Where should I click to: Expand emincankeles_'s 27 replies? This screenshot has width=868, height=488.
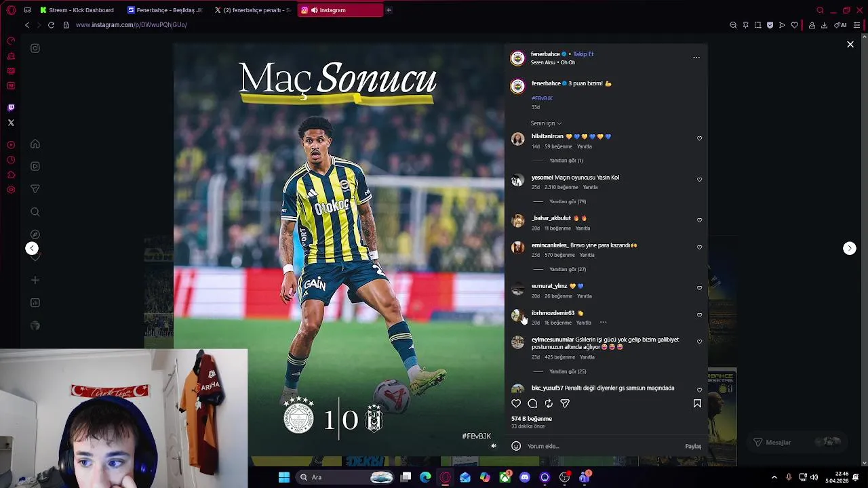pos(567,269)
